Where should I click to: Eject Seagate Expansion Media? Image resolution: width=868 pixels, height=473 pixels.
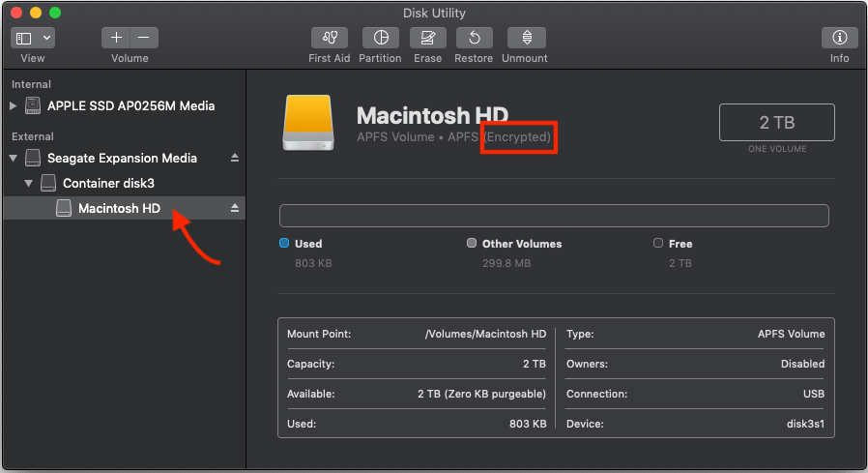click(235, 158)
